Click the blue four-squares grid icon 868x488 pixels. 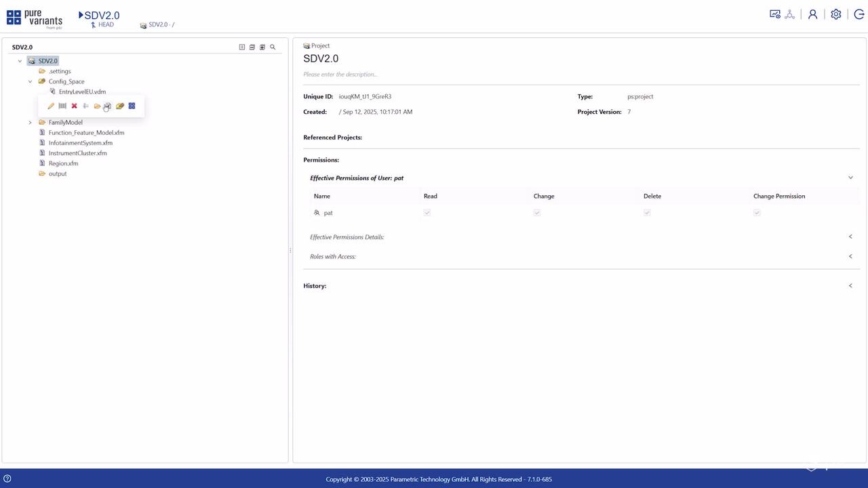(132, 106)
